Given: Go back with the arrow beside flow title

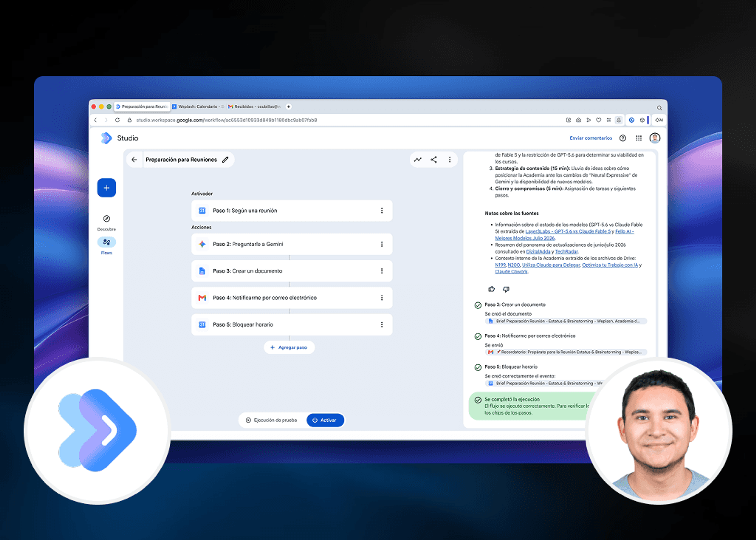Looking at the screenshot, I should point(134,160).
